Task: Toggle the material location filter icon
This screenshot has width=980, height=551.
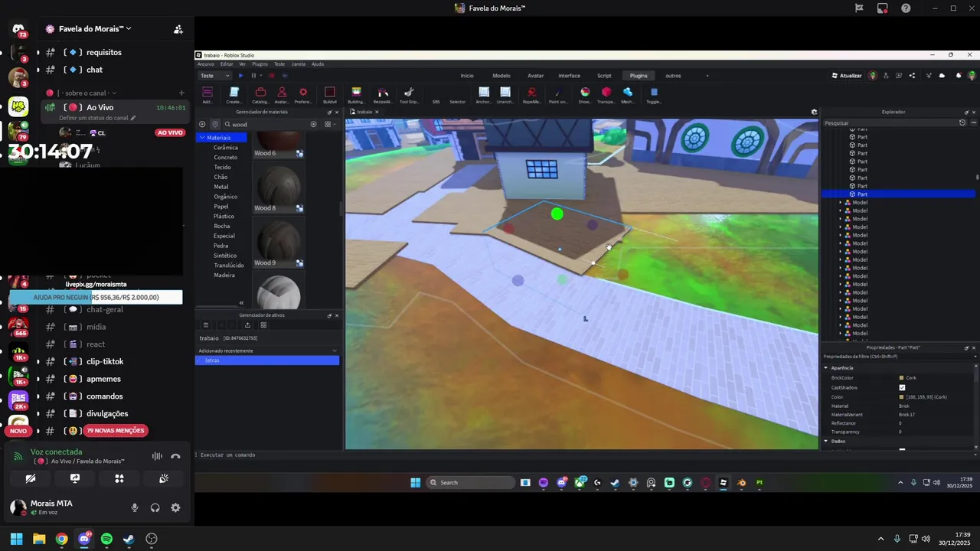Action: pyautogui.click(x=215, y=124)
